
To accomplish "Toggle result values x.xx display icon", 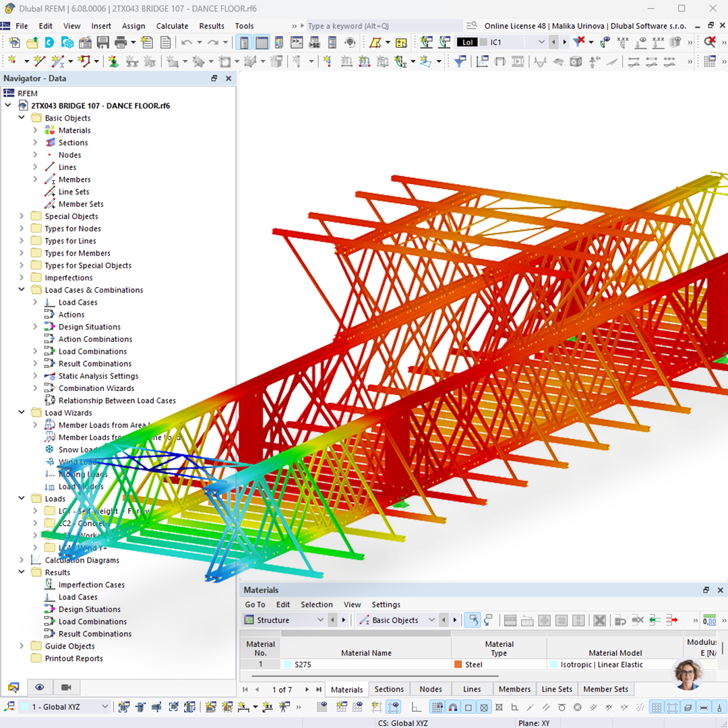I will click(x=623, y=42).
